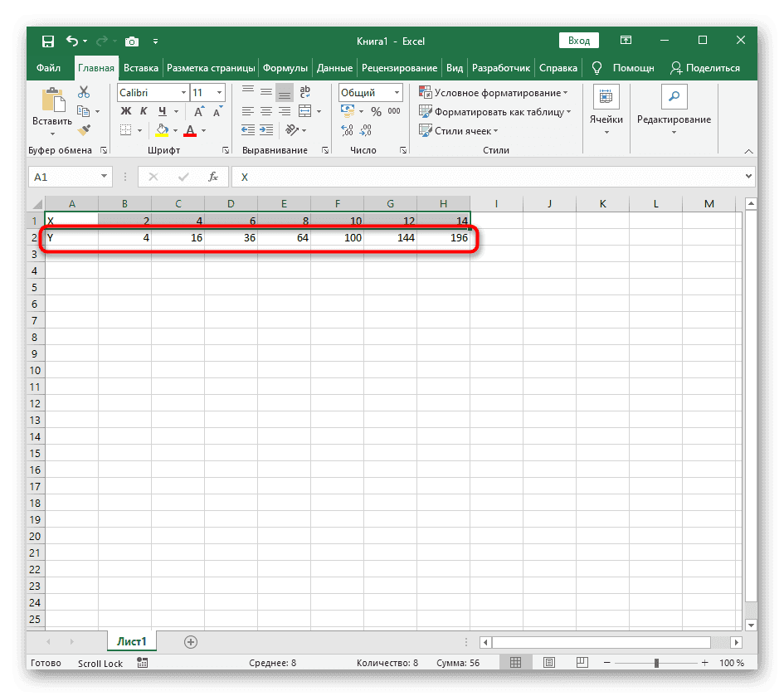Image resolution: width=784 pixels, height=696 pixels.
Task: Open the fill color dropdown arrow
Action: [x=175, y=130]
